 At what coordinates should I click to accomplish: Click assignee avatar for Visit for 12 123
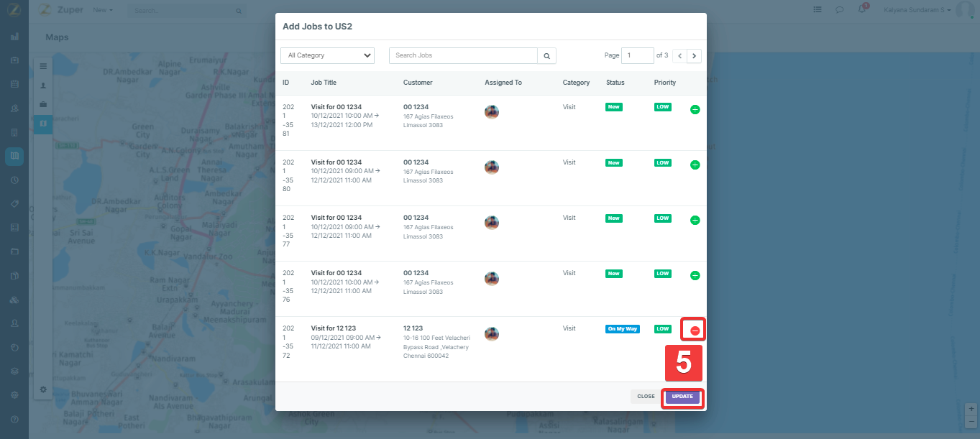coord(492,333)
